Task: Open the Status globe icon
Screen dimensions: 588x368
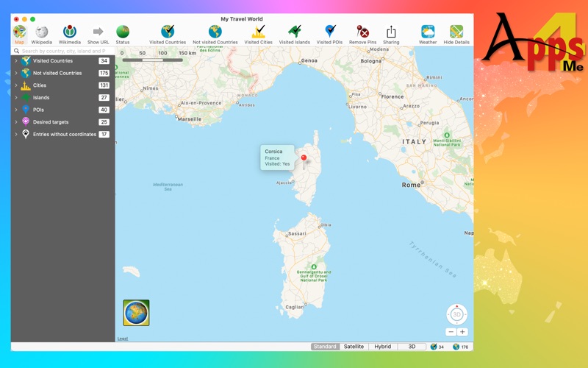Action: click(x=123, y=32)
